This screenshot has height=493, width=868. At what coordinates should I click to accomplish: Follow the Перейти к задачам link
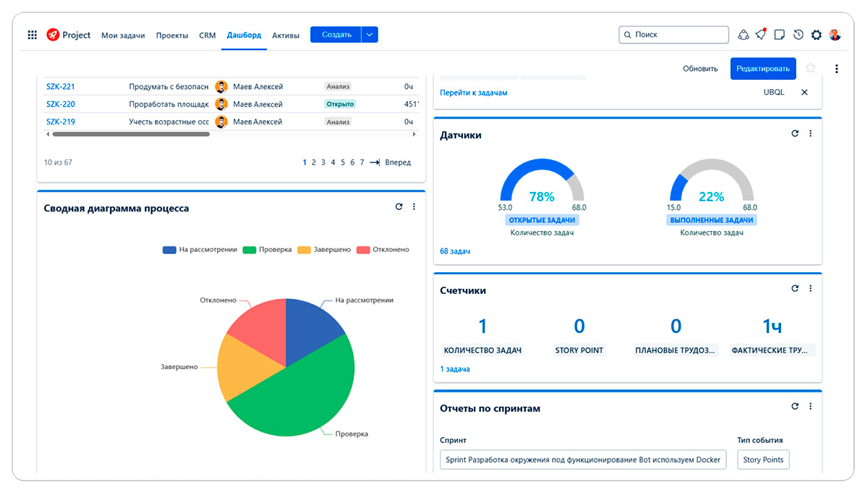(474, 93)
